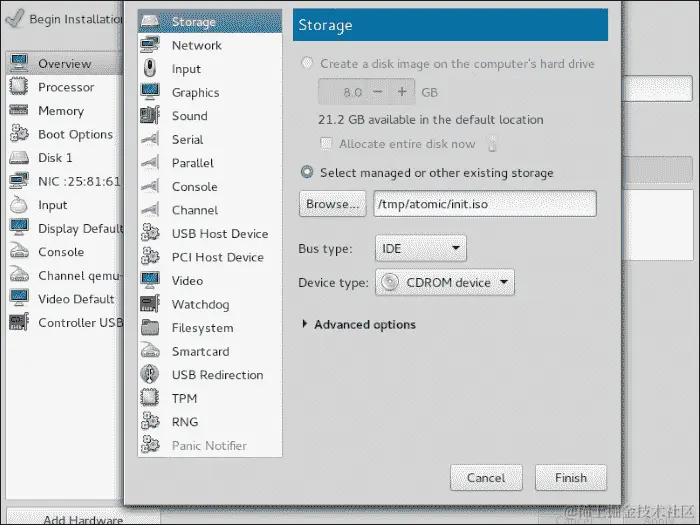Image resolution: width=700 pixels, height=525 pixels.
Task: Click the Boot Options gears icon
Action: (19, 134)
